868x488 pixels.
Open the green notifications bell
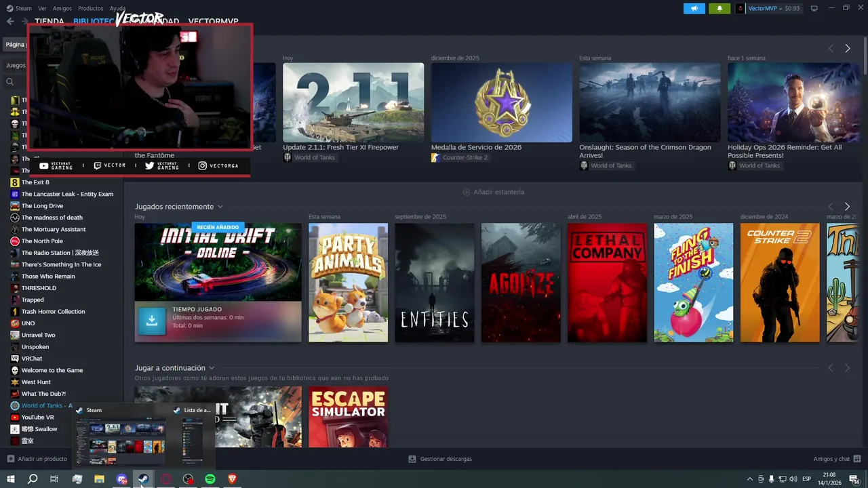[719, 8]
